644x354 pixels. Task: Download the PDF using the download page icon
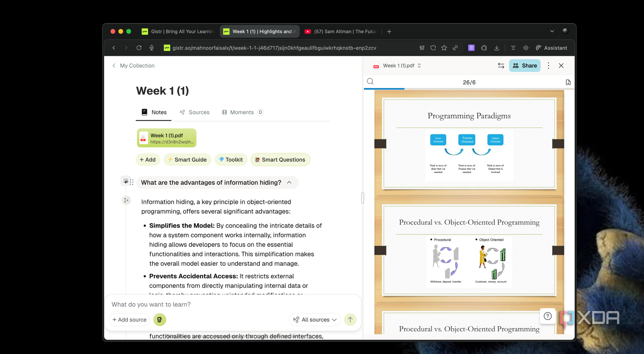click(568, 82)
